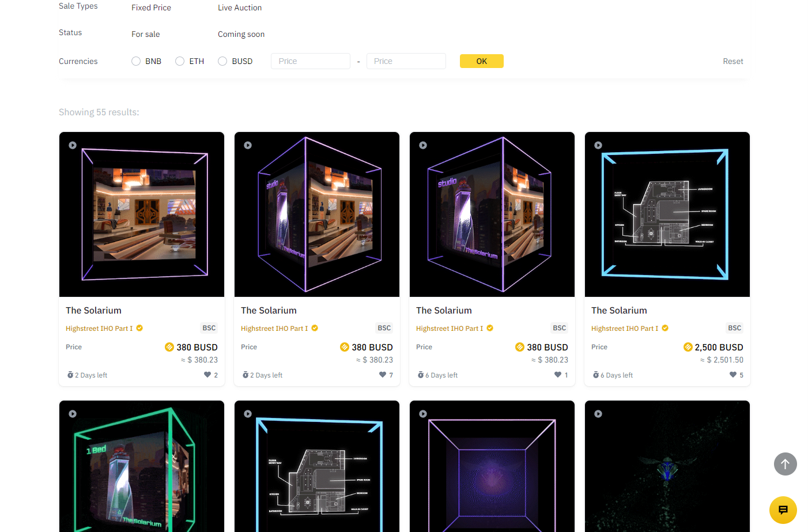Choose Live Auction sale type
The image size is (808, 532).
(x=240, y=7)
